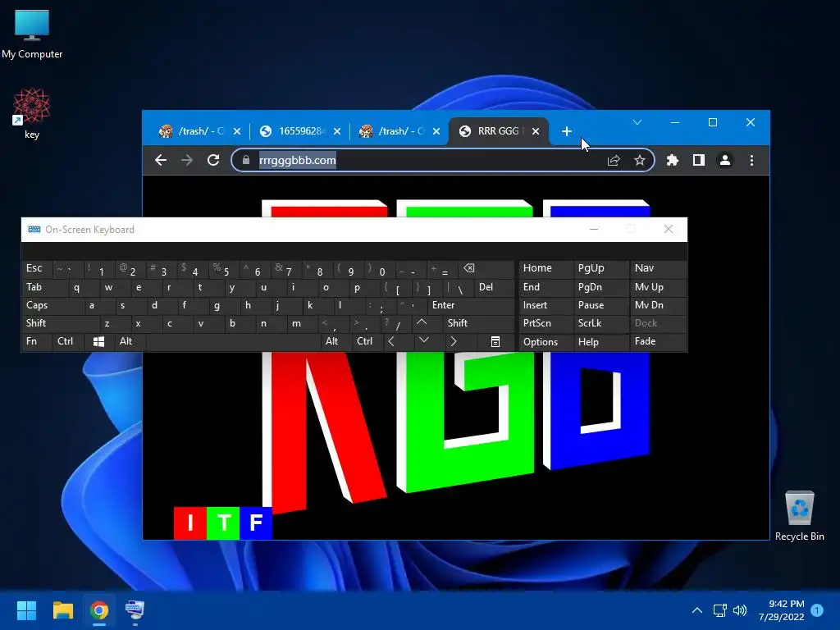This screenshot has height=630, width=840.
Task: Click context menu key on keyboard
Action: click(495, 342)
